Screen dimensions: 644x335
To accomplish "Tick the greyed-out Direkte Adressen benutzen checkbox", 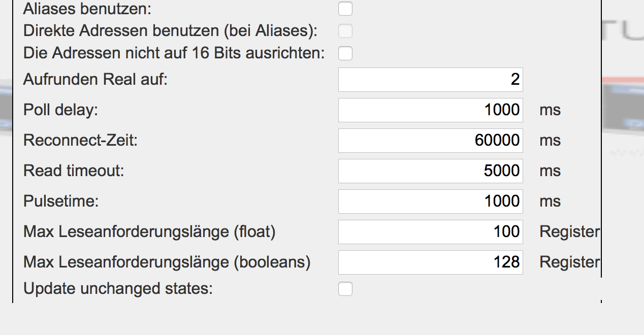I will (x=345, y=31).
